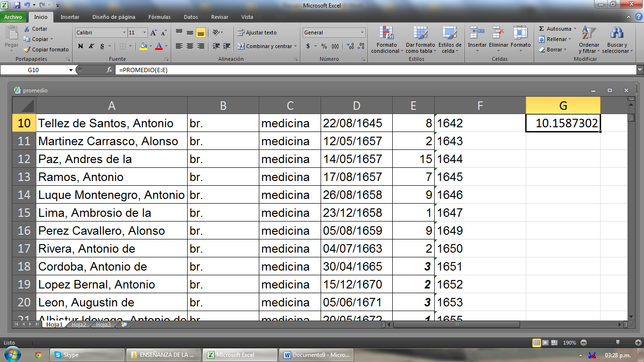
Task: Open the Excel Help question mark
Action: point(639,16)
